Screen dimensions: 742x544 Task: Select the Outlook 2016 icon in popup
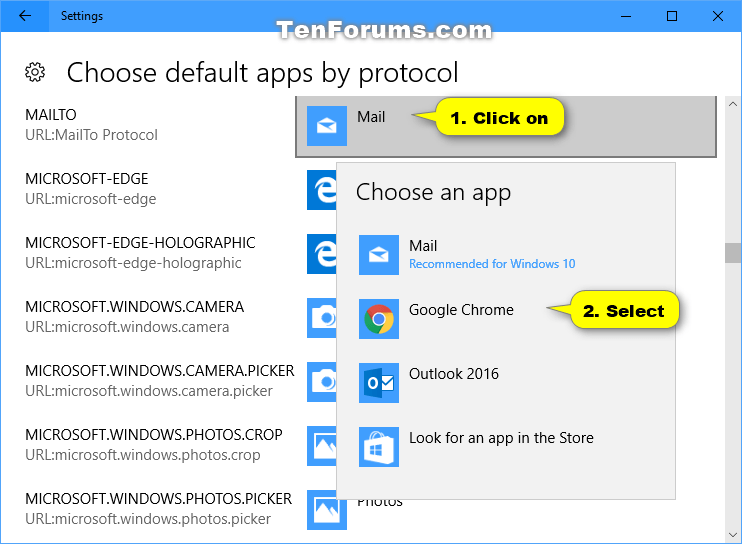[x=379, y=383]
